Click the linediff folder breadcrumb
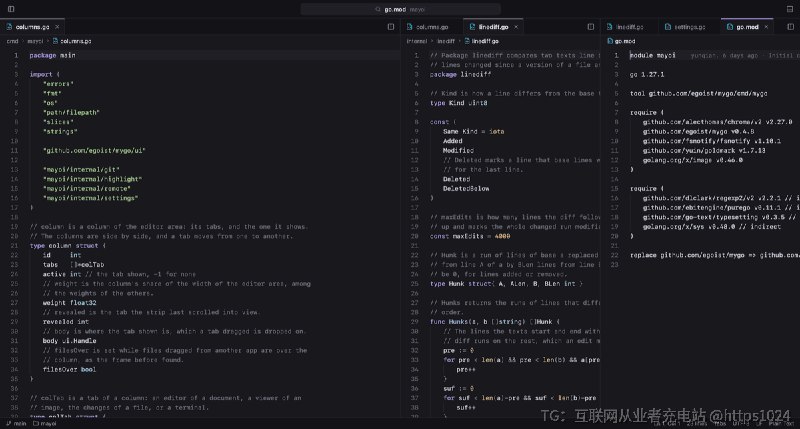 tap(446, 41)
